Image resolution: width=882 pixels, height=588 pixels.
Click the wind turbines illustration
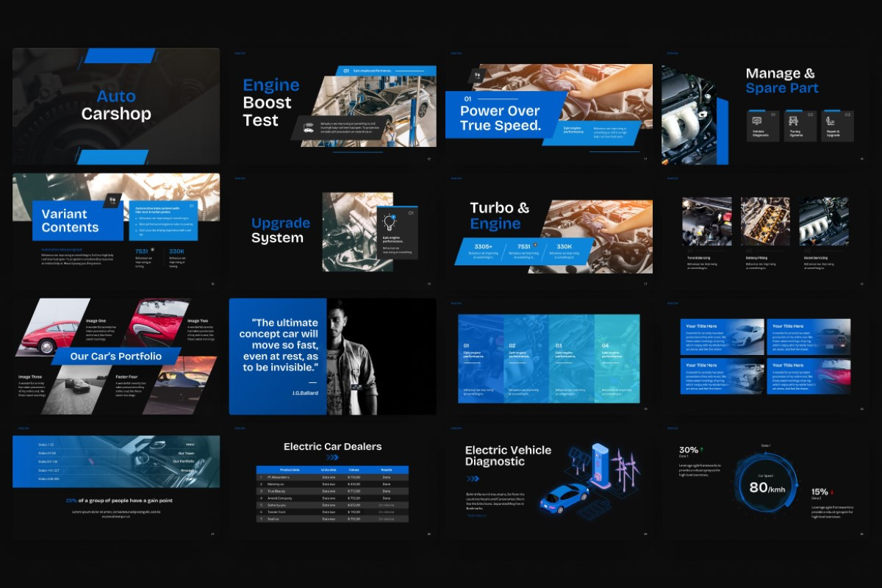point(625,469)
